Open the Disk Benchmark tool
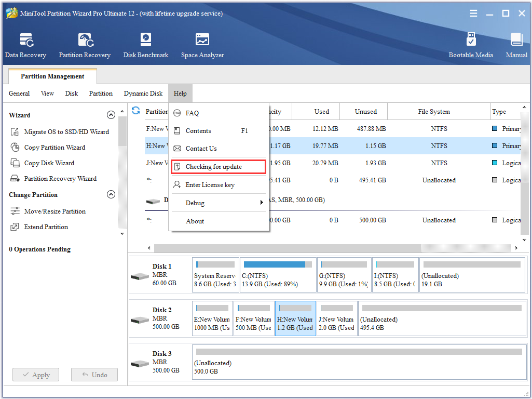Viewport: 532px width, 399px height. (x=146, y=45)
